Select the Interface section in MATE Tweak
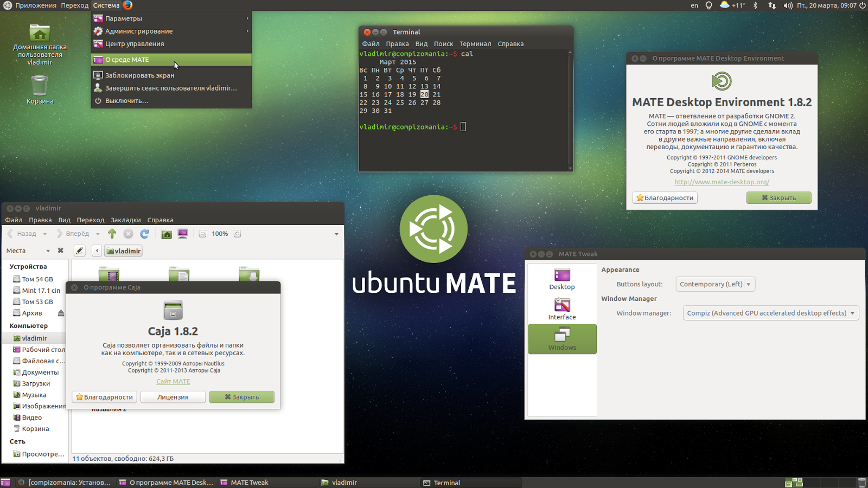 tap(562, 309)
